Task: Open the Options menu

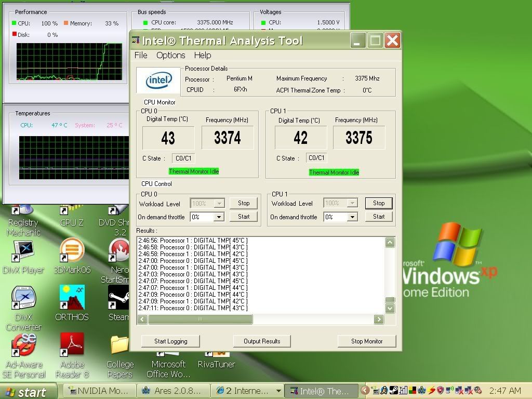Action: [x=170, y=55]
